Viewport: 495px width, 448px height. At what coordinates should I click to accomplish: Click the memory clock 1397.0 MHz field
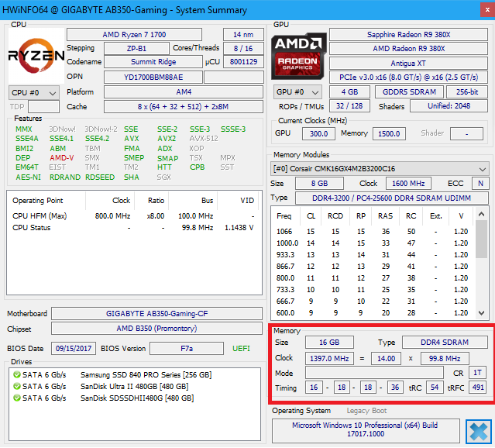tap(329, 359)
